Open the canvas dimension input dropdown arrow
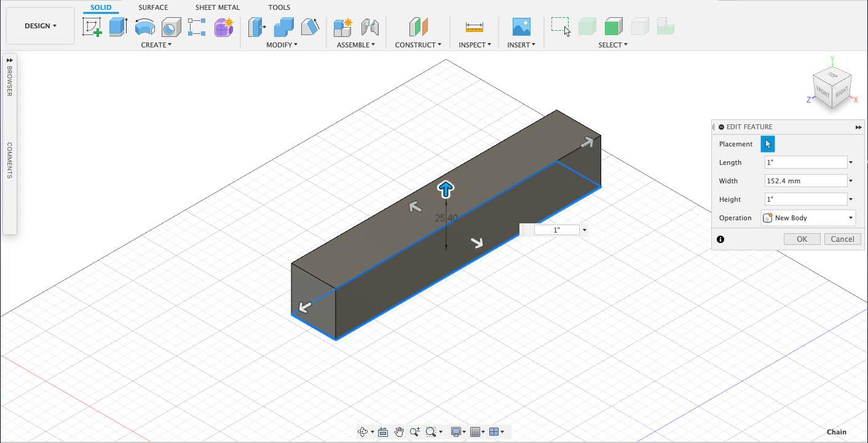 tap(584, 230)
